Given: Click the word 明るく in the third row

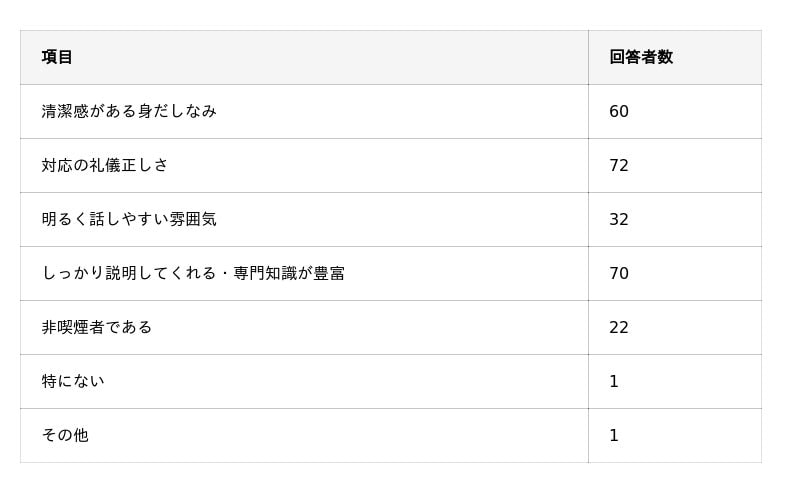Looking at the screenshot, I should [65, 219].
